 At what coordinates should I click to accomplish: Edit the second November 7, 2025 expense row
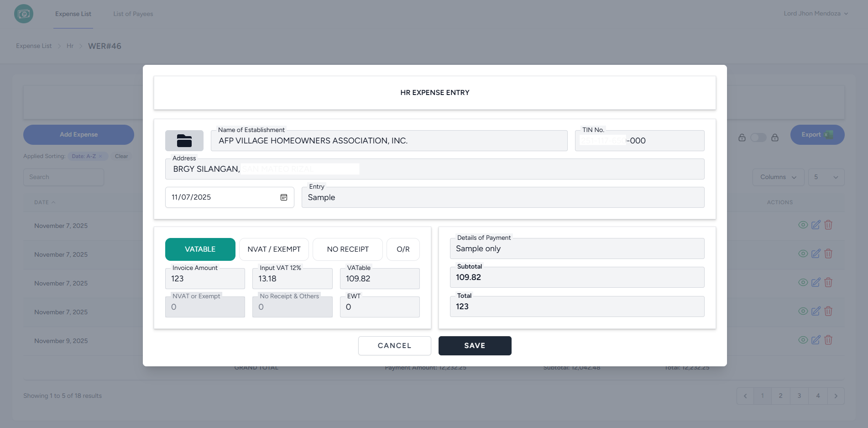click(x=816, y=254)
